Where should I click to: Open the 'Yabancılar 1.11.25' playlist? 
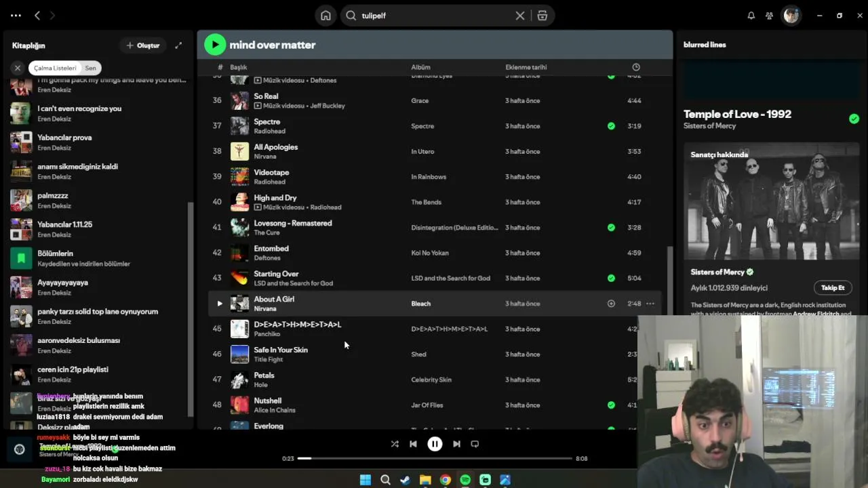99,229
